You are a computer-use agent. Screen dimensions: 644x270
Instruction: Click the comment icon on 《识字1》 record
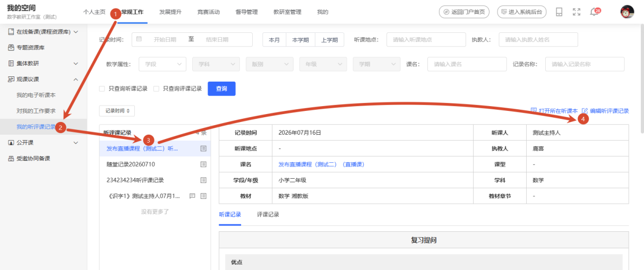point(192,196)
